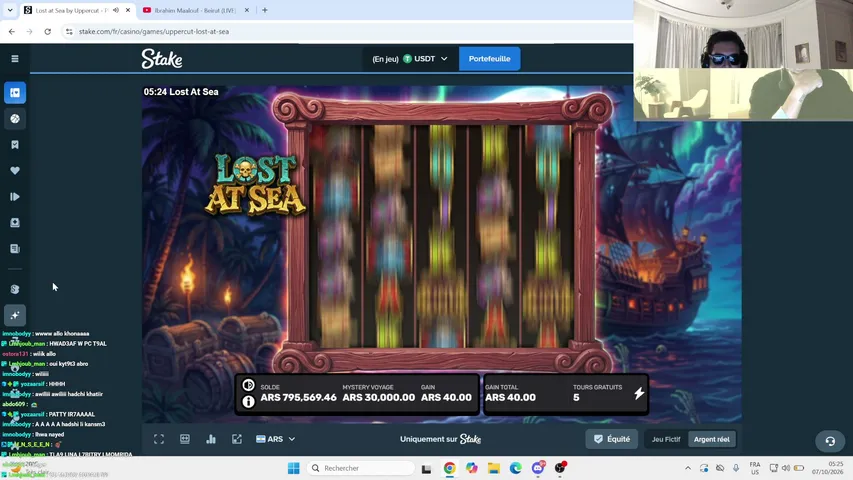This screenshot has height=480, width=853.
Task: Click the TOURS GRATUITS 5 counter
Action: [x=597, y=393]
